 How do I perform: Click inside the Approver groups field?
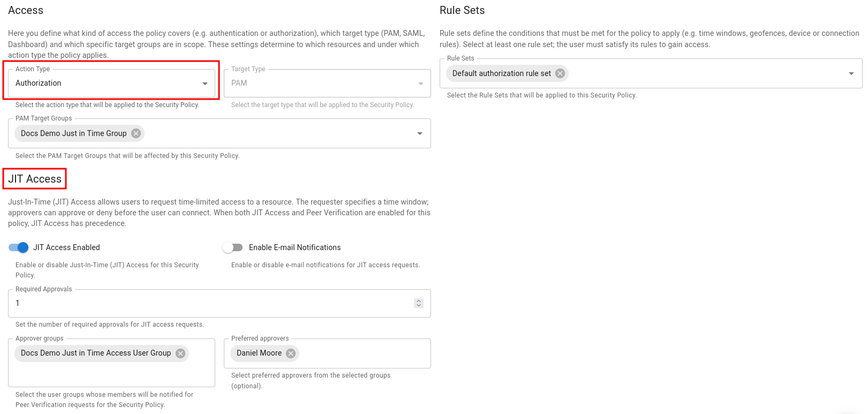click(x=111, y=374)
